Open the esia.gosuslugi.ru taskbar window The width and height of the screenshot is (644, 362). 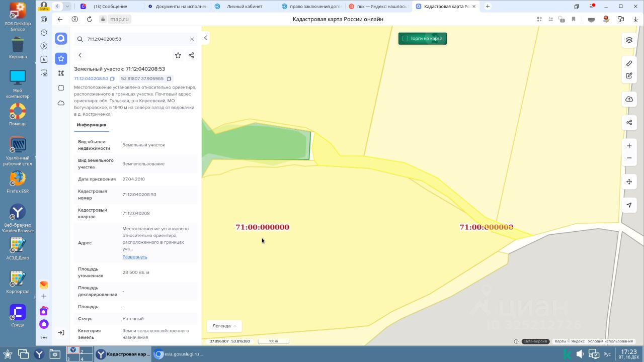(x=179, y=354)
